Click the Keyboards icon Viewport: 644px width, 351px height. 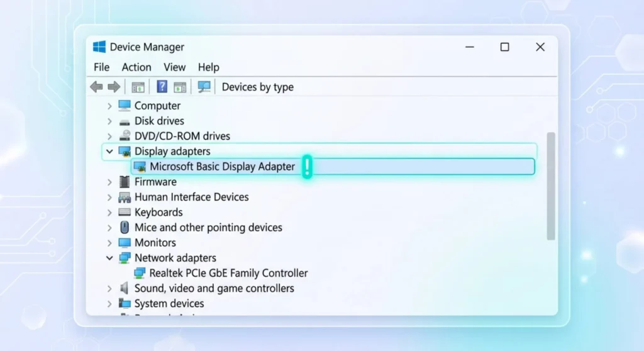125,212
